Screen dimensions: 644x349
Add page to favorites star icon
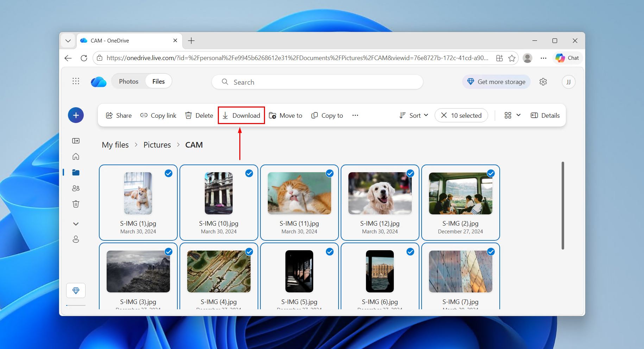pos(512,58)
